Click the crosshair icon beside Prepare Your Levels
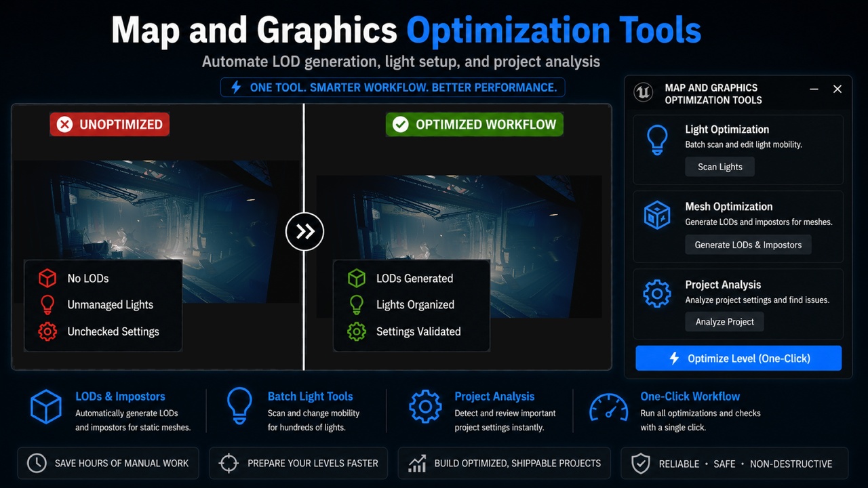The image size is (868, 488). [229, 464]
